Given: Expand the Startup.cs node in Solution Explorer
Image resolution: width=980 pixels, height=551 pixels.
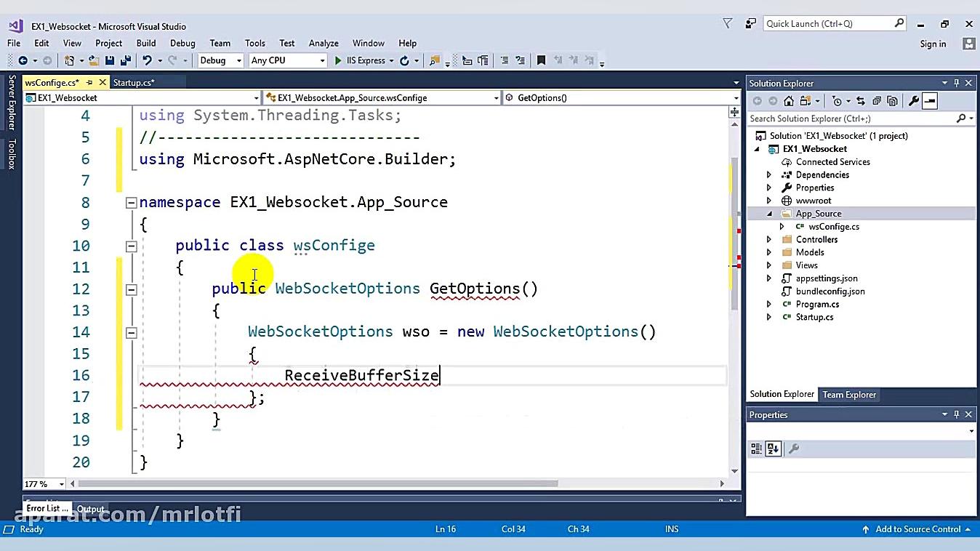Looking at the screenshot, I should tap(769, 318).
